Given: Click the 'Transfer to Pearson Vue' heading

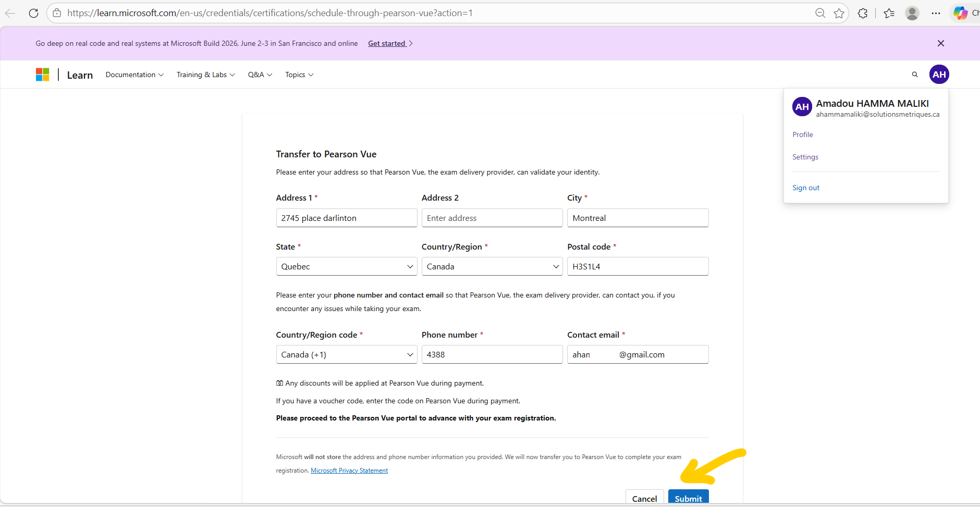Looking at the screenshot, I should tap(326, 154).
